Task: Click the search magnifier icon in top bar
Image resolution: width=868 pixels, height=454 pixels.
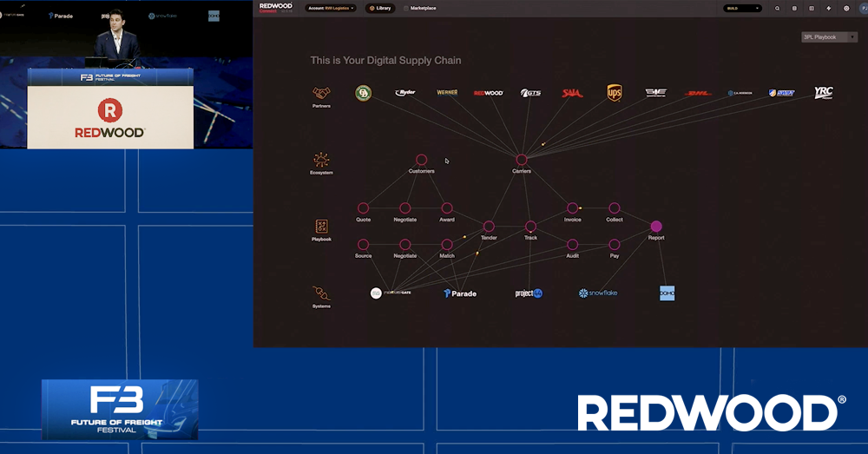Action: click(x=777, y=8)
